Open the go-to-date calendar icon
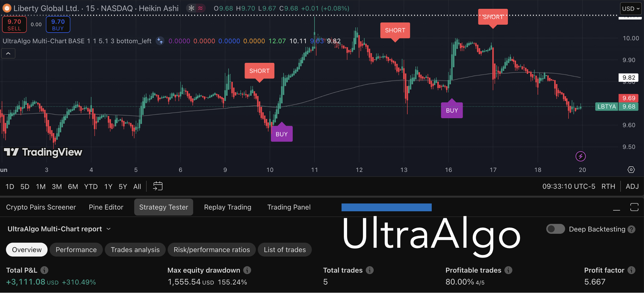The image size is (644, 293). (158, 186)
